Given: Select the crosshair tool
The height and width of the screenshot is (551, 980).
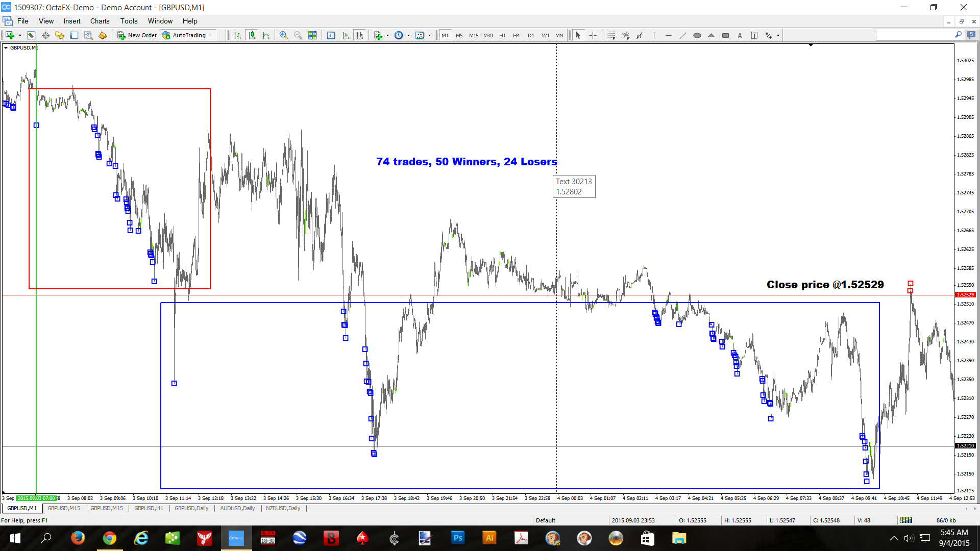Looking at the screenshot, I should click(x=593, y=35).
